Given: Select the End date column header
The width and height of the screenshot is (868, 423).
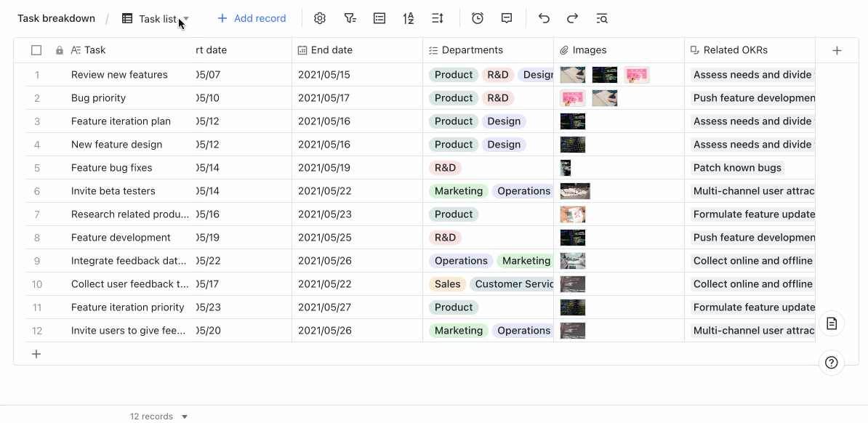Looking at the screenshot, I should click(331, 50).
